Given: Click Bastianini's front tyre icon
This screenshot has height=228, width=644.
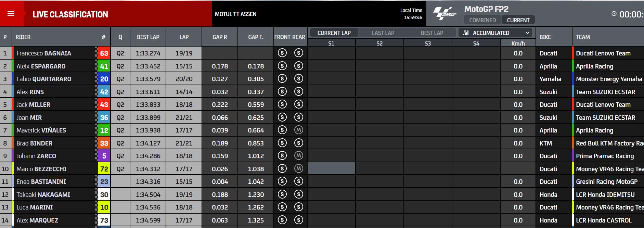Looking at the screenshot, I should point(282,181).
